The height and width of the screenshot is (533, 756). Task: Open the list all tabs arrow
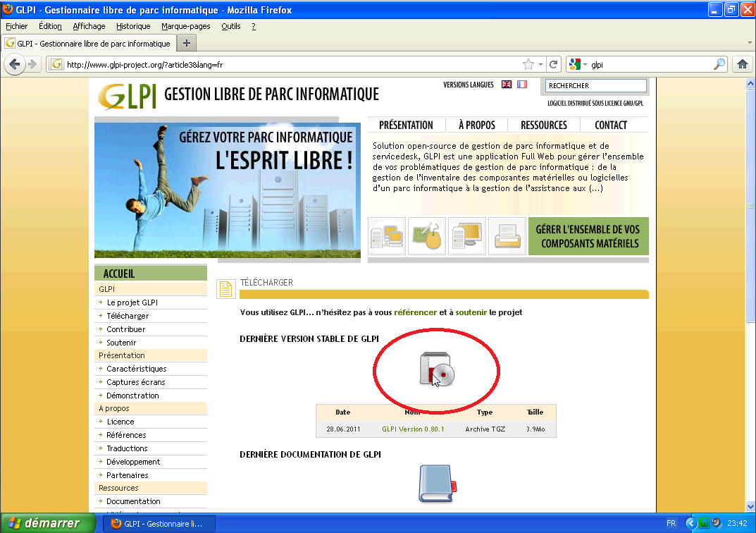[750, 43]
